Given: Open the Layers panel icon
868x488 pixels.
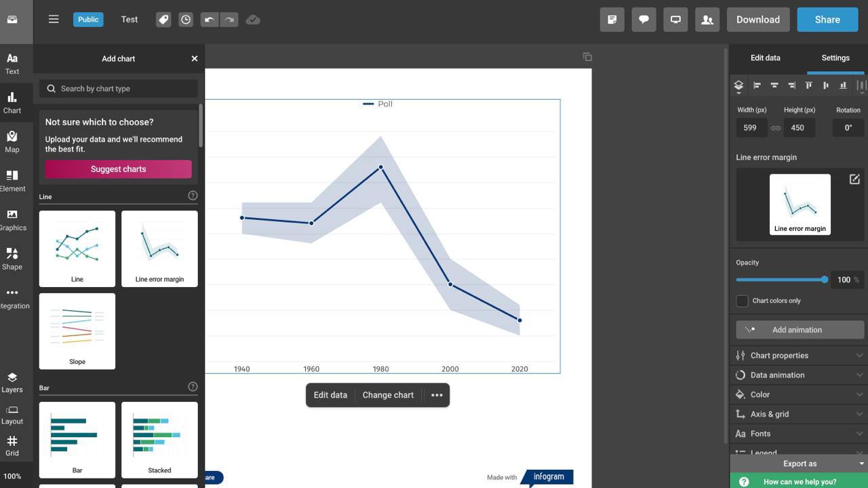Looking at the screenshot, I should (x=12, y=383).
